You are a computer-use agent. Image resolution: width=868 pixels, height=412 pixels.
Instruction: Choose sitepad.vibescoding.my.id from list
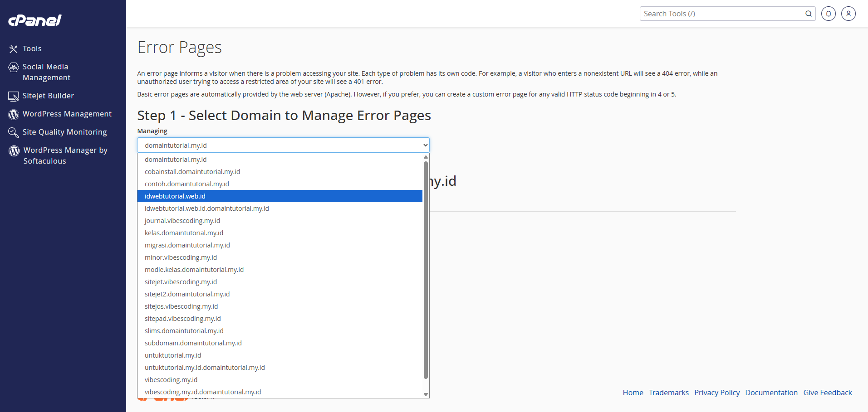[280, 319]
